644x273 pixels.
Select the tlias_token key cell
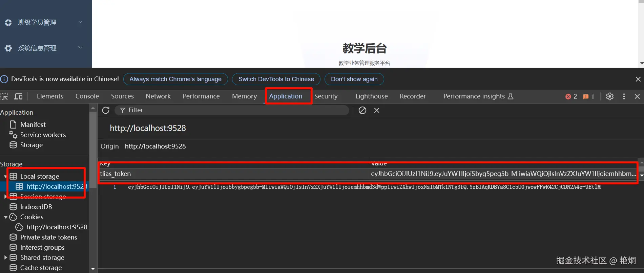[233, 174]
